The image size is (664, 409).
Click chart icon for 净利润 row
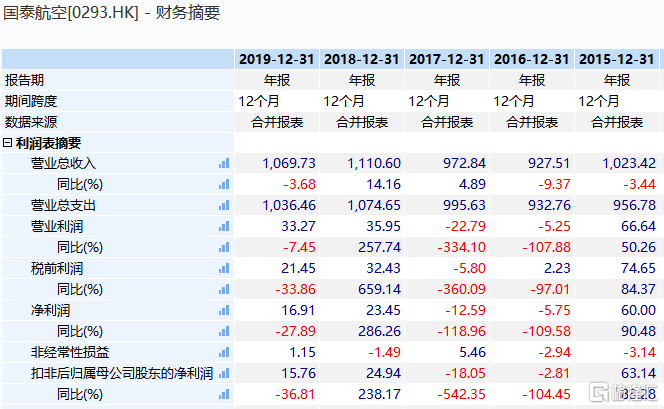pyautogui.click(x=224, y=311)
